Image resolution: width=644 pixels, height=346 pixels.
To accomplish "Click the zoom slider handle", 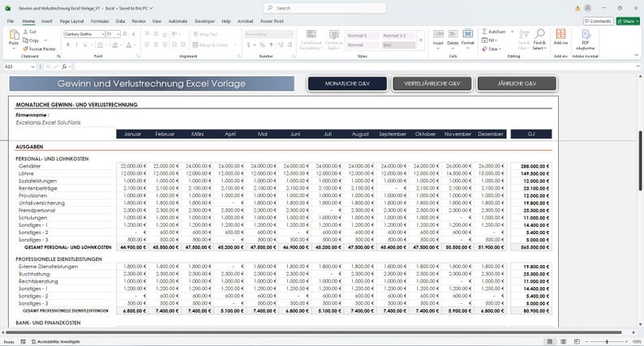I will pos(607,341).
